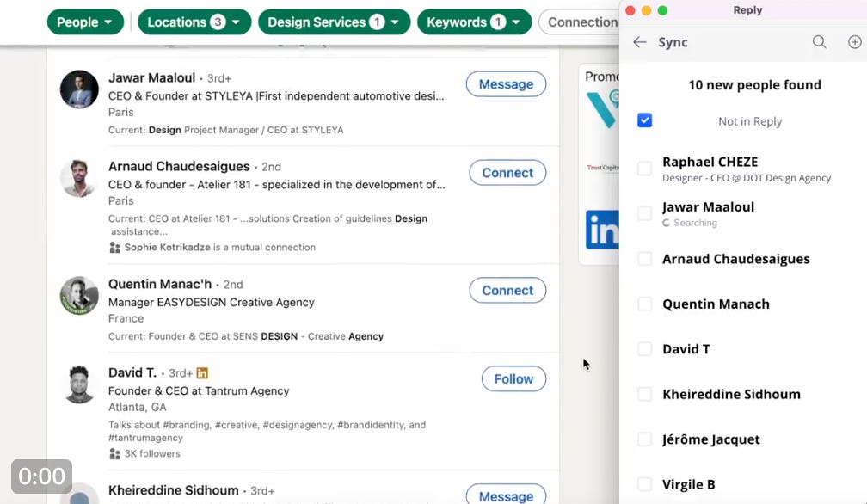Open Quentin Manac'h profile name link
This screenshot has height=504, width=867.
pyautogui.click(x=160, y=284)
